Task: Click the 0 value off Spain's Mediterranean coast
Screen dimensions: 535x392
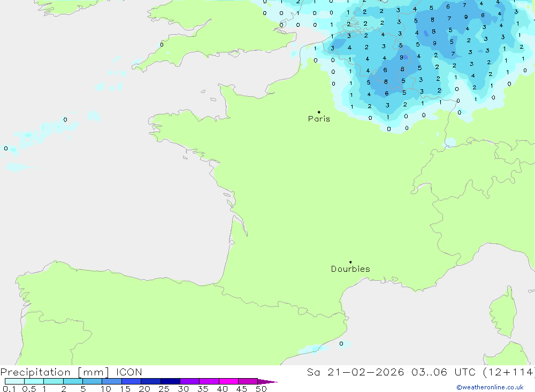Action: 341,343
